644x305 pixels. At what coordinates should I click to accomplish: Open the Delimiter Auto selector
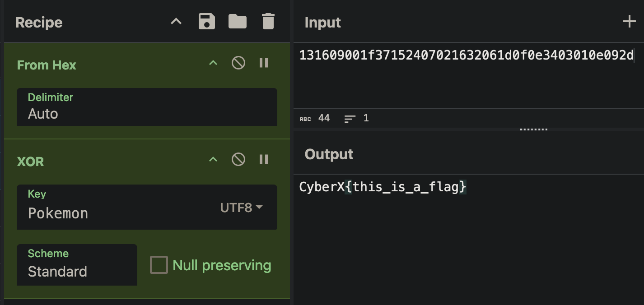tap(147, 107)
